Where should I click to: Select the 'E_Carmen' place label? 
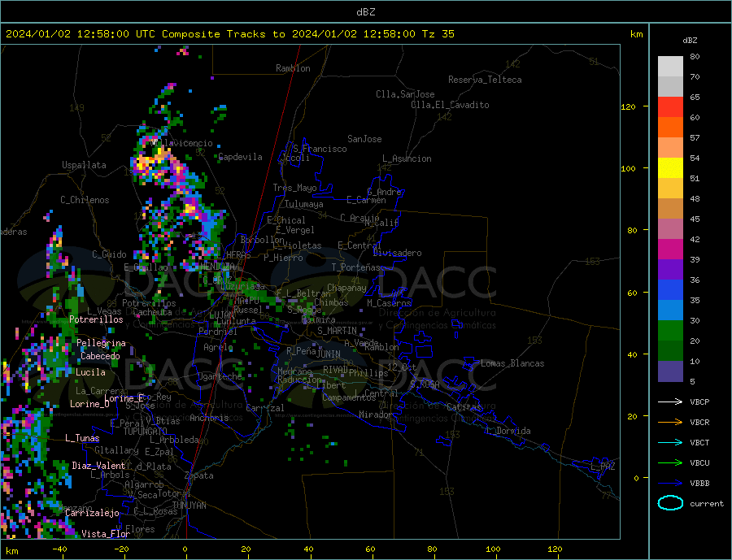click(x=366, y=201)
